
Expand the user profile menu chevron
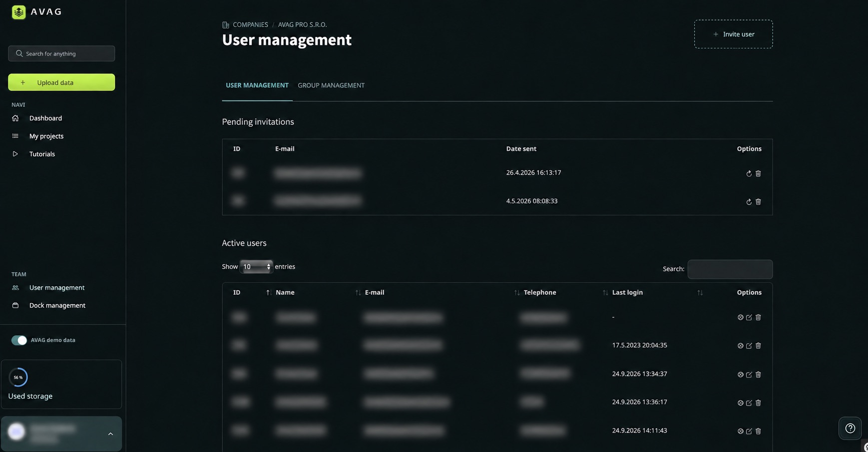click(110, 434)
